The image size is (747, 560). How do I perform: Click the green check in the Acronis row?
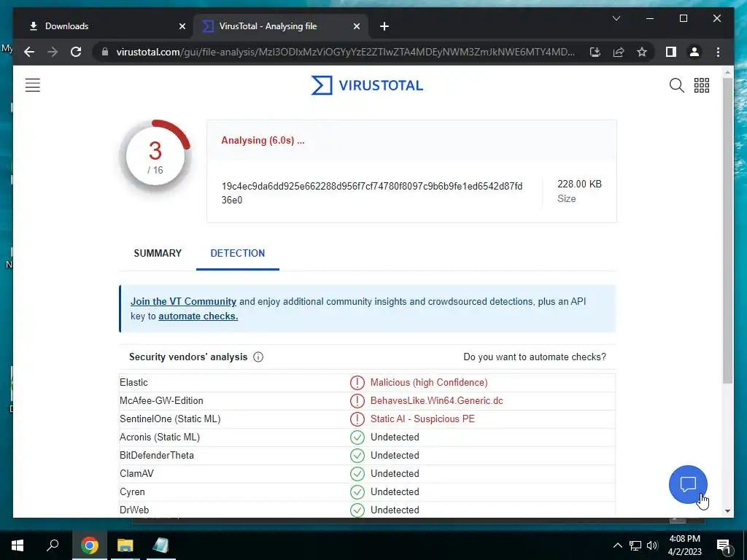[x=357, y=437]
